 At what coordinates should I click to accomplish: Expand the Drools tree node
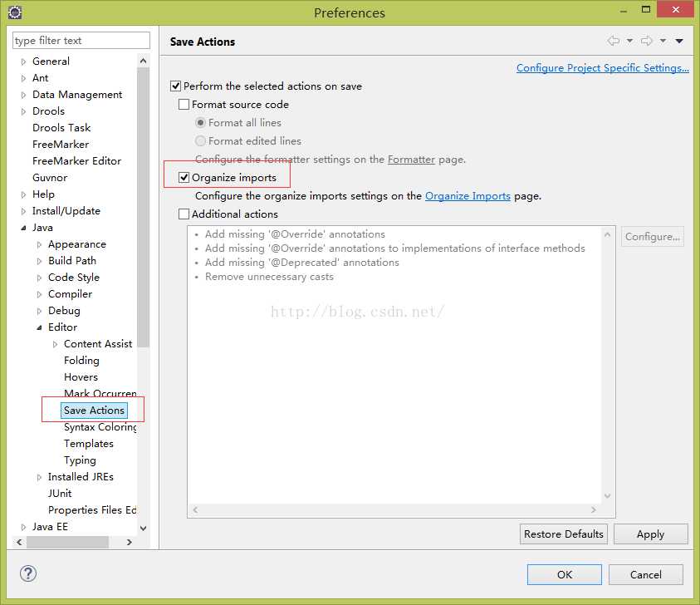tap(23, 111)
